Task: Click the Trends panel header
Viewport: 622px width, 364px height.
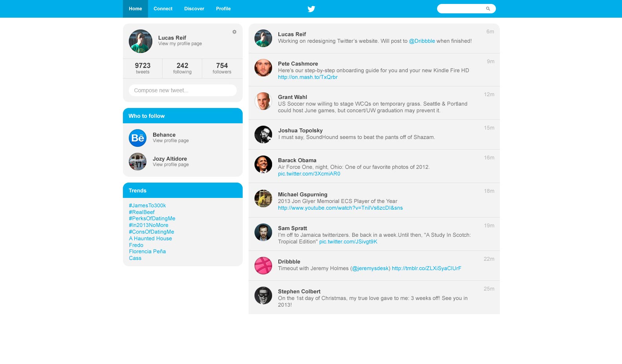Action: 183,190
